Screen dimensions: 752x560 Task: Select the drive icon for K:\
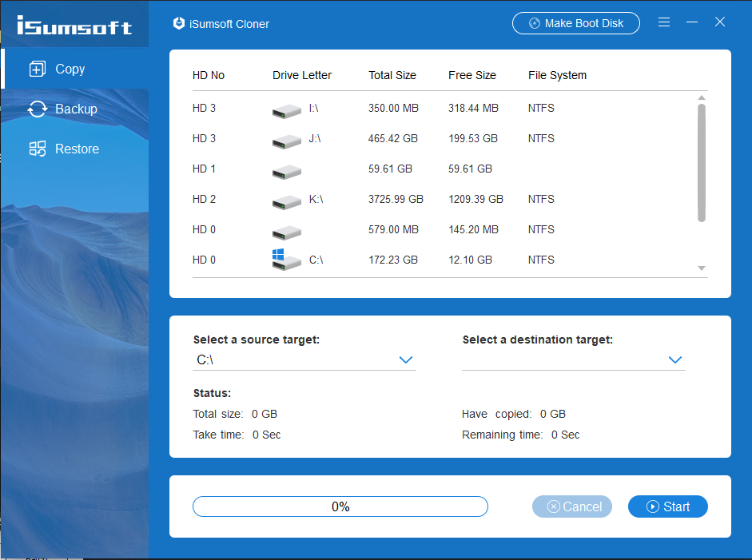pos(287,202)
